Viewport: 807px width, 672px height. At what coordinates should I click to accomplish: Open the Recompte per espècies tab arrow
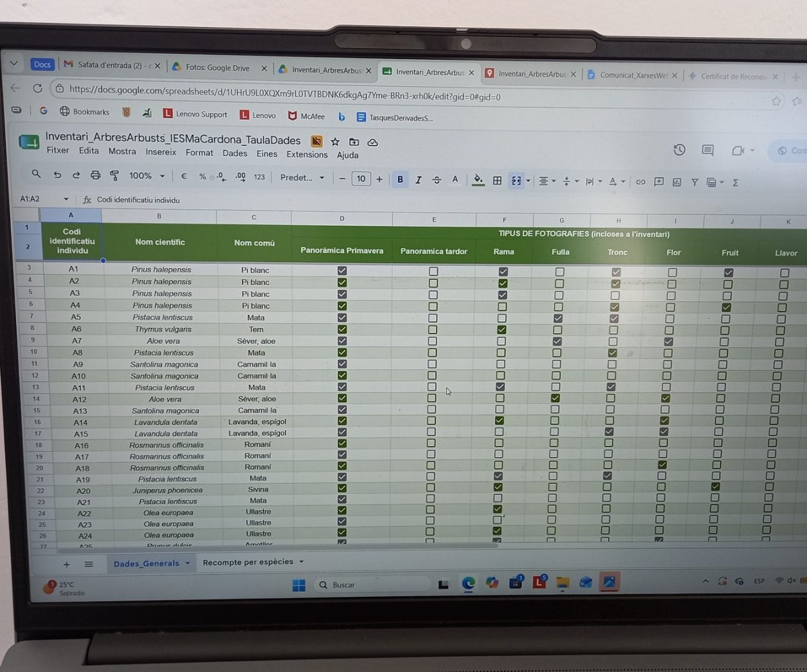(x=301, y=562)
